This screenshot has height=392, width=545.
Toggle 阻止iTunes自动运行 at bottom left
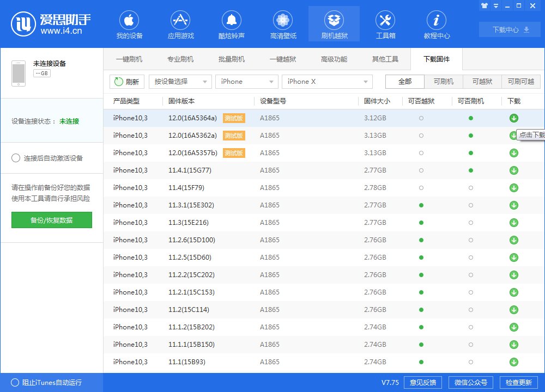pos(16,383)
